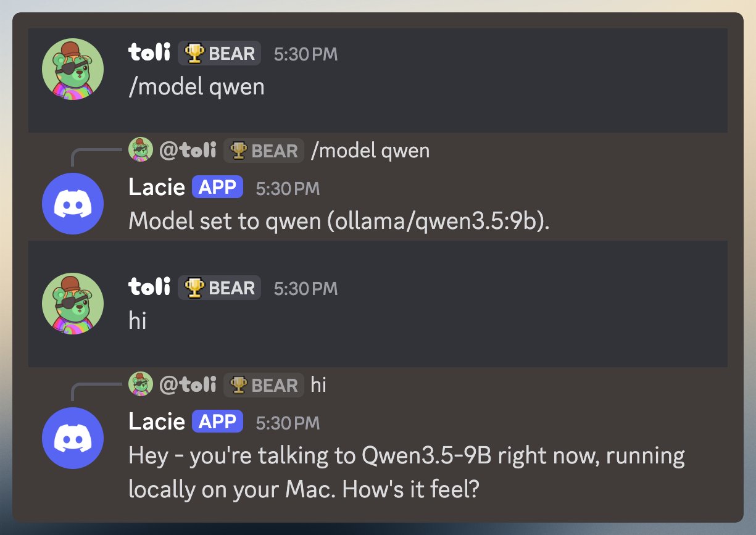Click the @toli mention in the "/model qwen" reply preview
Image resolution: width=756 pixels, height=535 pixels.
point(188,151)
